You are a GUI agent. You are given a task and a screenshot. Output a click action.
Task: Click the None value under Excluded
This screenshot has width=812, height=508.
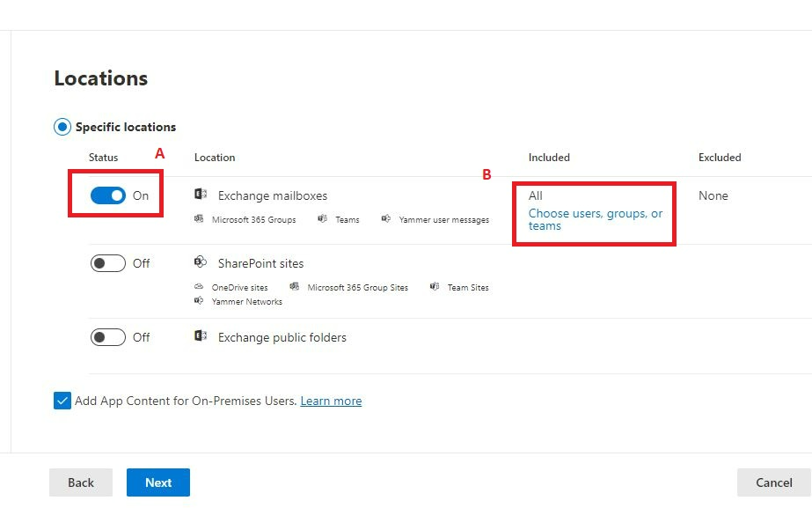713,196
